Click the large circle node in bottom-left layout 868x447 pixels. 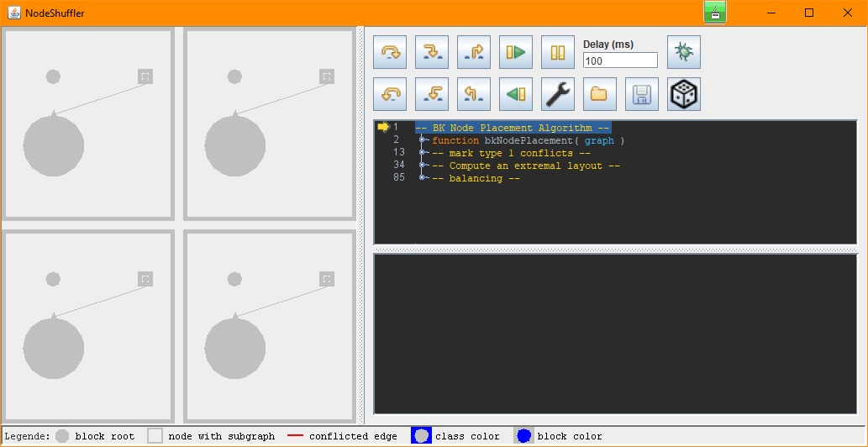pos(53,349)
